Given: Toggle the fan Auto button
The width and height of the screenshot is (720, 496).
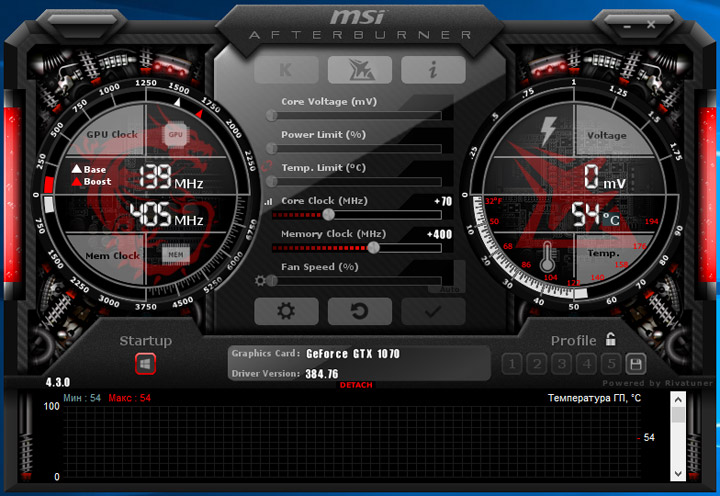Looking at the screenshot, I should [x=449, y=289].
